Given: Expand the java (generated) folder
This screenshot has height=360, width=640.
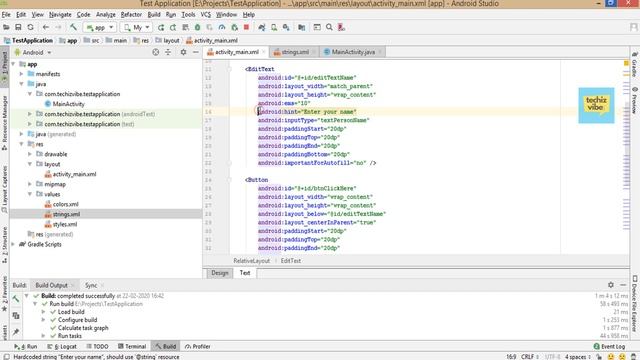Looking at the screenshot, I should (21, 134).
